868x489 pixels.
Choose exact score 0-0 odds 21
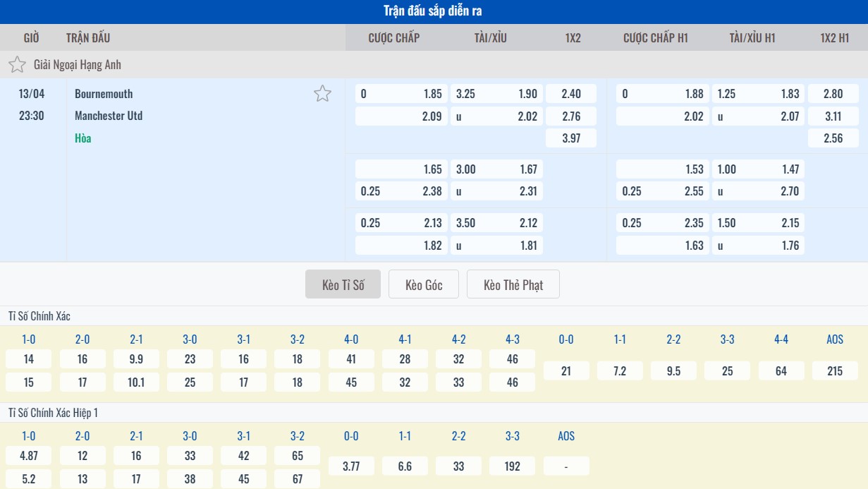point(566,370)
